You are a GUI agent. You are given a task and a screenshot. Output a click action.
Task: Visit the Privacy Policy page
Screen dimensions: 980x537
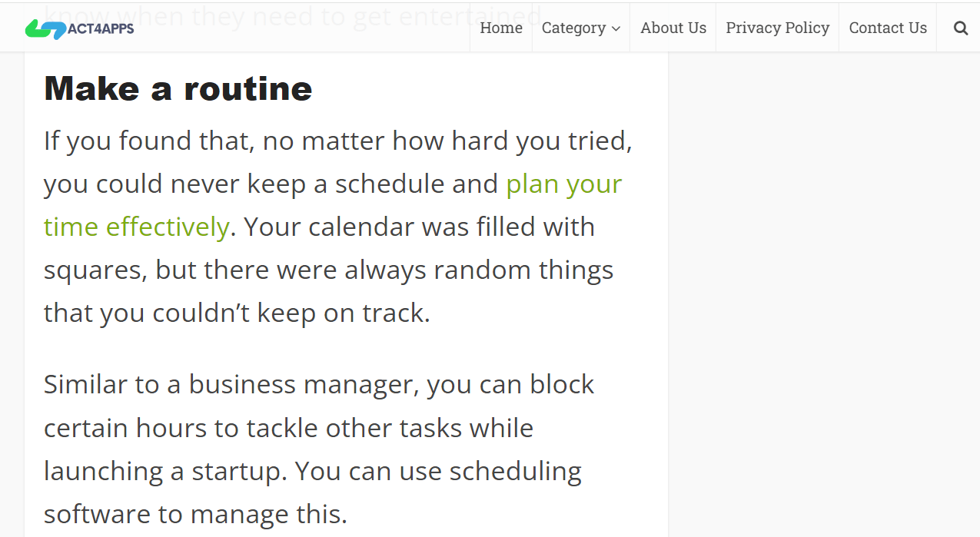tap(778, 28)
